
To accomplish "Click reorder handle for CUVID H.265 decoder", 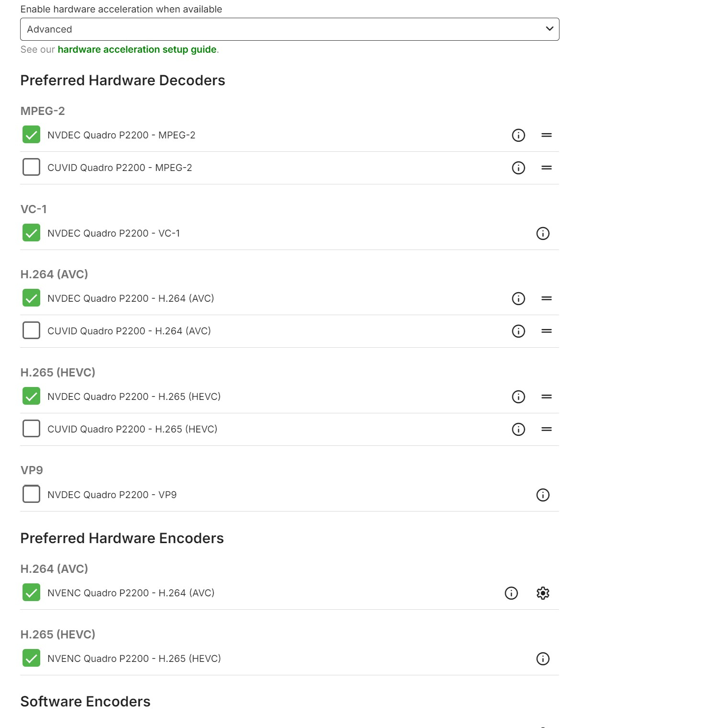I will click(547, 429).
